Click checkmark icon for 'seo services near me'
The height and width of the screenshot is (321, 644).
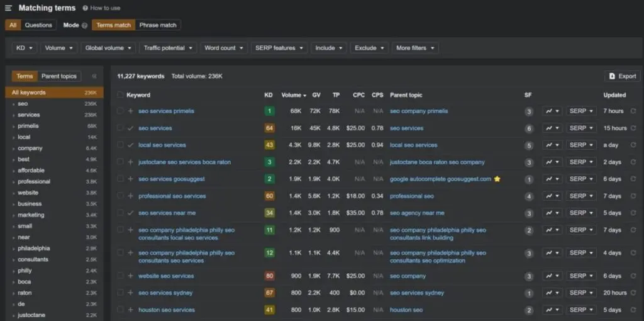[x=131, y=213]
